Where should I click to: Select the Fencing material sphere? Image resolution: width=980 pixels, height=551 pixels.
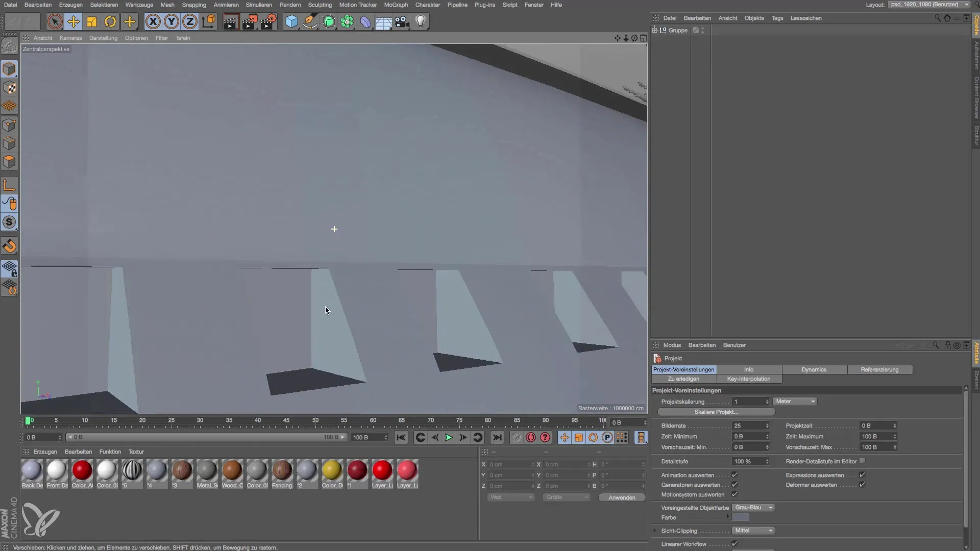[282, 470]
